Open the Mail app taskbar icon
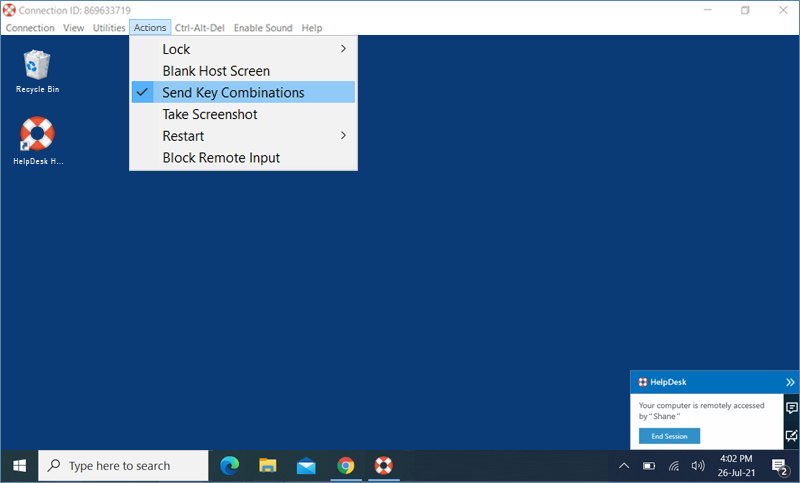Image resolution: width=800 pixels, height=483 pixels. [306, 465]
